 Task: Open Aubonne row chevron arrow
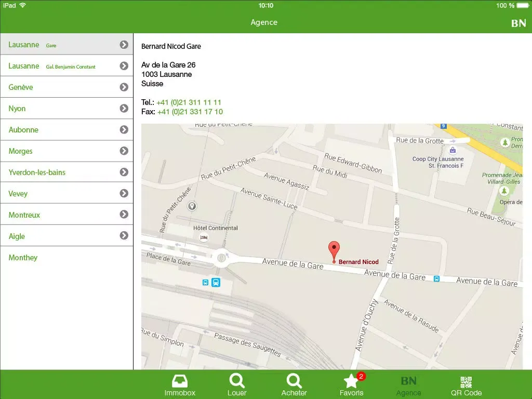[124, 129]
